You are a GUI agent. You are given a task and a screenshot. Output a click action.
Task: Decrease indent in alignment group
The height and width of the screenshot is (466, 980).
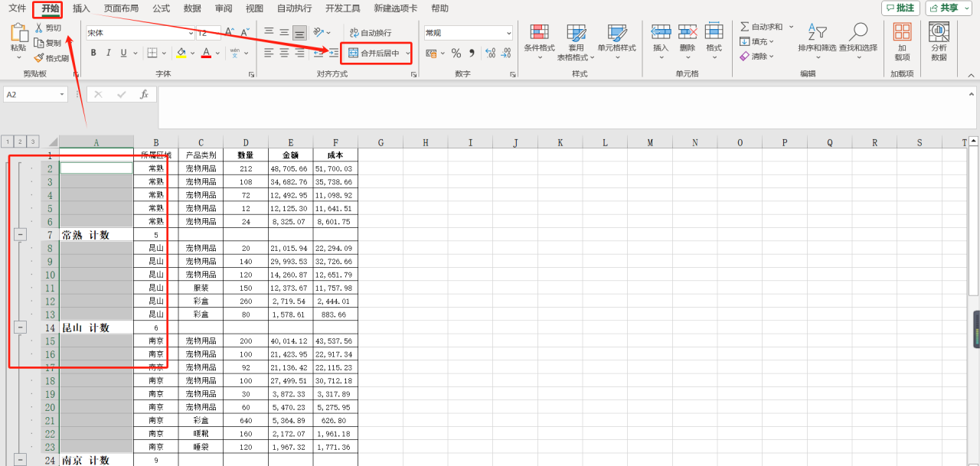pos(318,53)
